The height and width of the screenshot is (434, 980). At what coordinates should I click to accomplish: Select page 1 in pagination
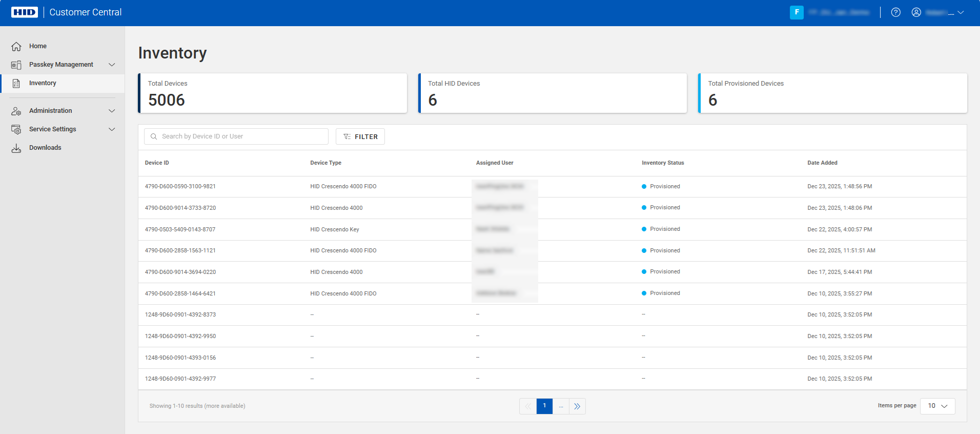(544, 406)
